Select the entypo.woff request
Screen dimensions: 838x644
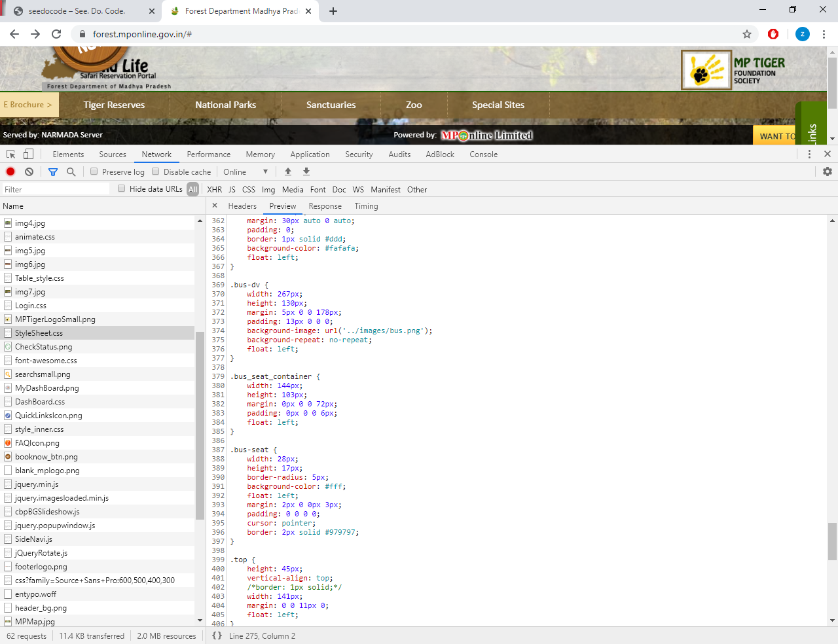[98, 594]
